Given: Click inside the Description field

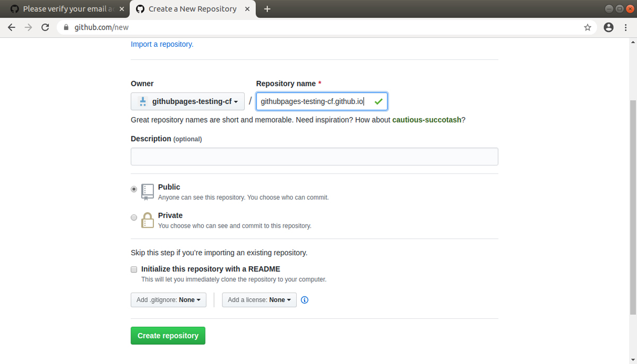Looking at the screenshot, I should [x=314, y=156].
